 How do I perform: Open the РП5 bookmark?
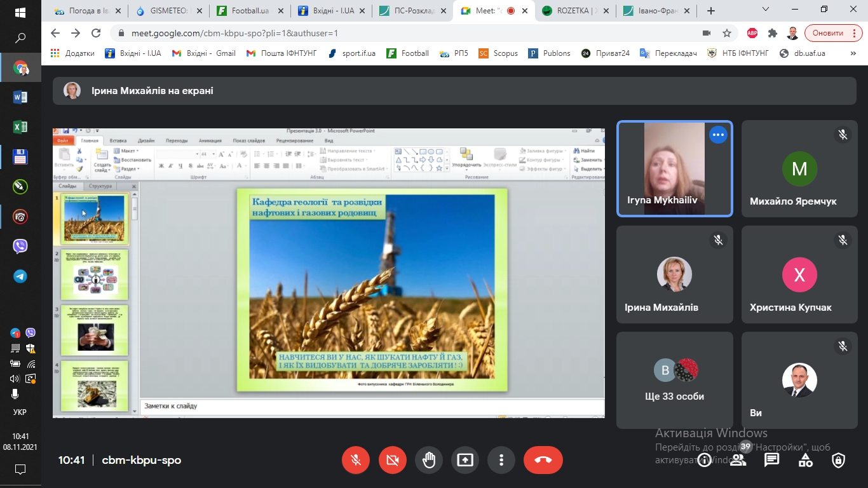[454, 53]
